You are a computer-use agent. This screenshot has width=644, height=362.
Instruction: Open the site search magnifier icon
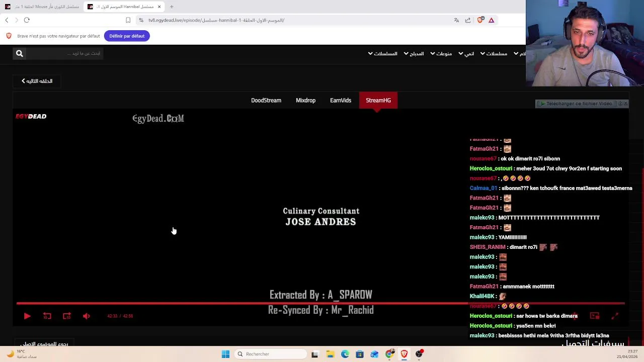coord(19,53)
